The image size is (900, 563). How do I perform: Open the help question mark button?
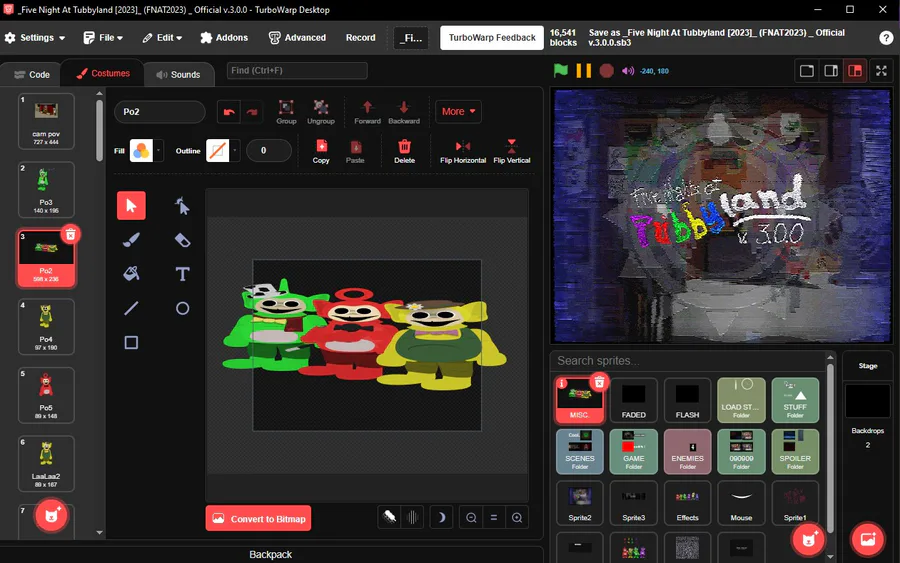coord(886,38)
